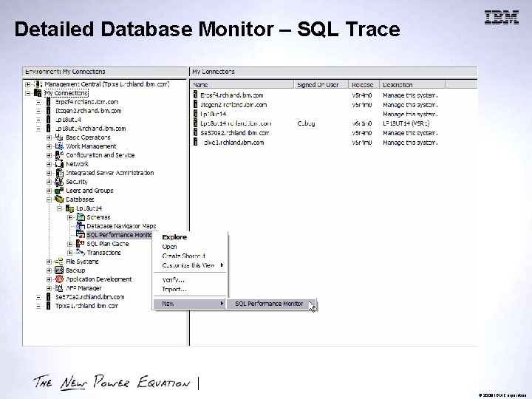Choose Open in the context menu
The height and width of the screenshot is (399, 532).
(190, 247)
